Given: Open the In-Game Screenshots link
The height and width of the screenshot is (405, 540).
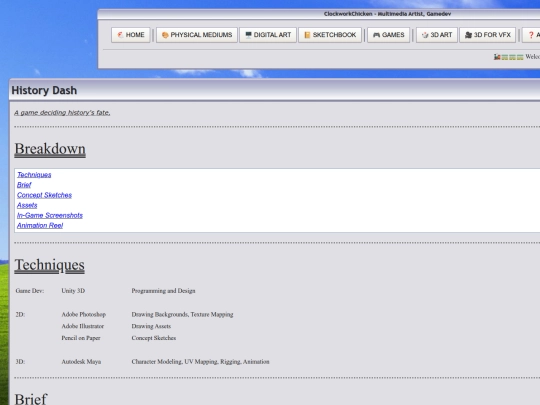Looking at the screenshot, I should pos(50,215).
